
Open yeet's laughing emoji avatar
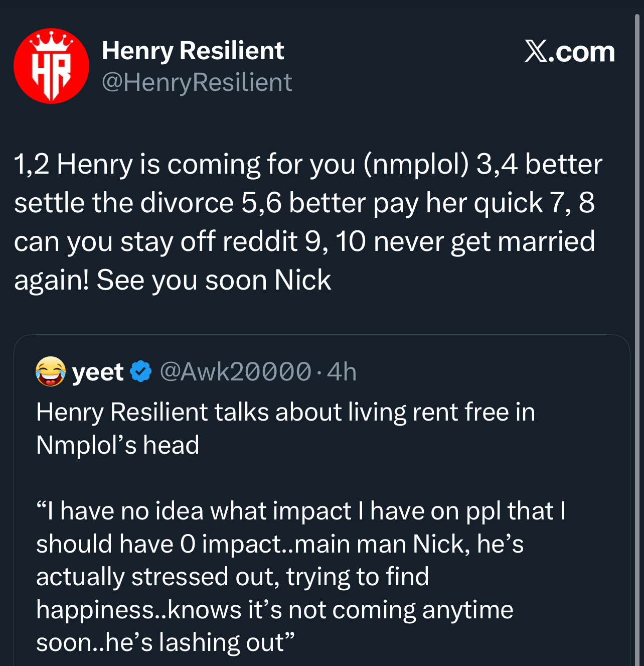click(x=51, y=371)
